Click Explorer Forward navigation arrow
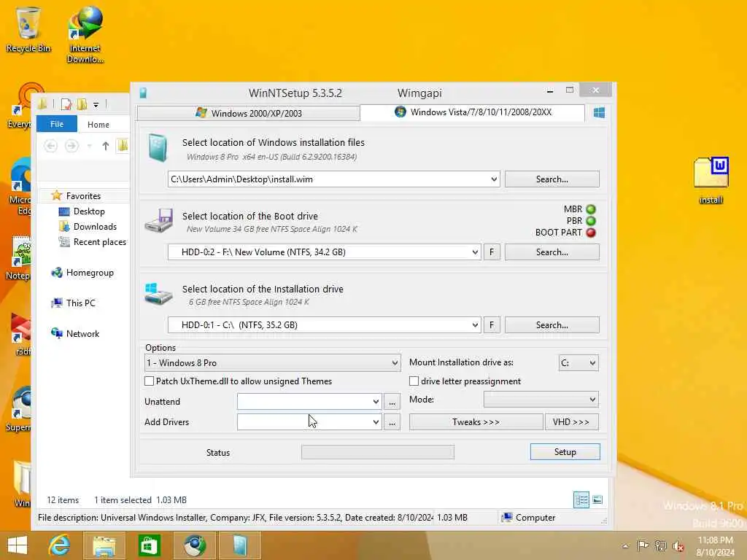This screenshot has width=747, height=560. click(71, 146)
